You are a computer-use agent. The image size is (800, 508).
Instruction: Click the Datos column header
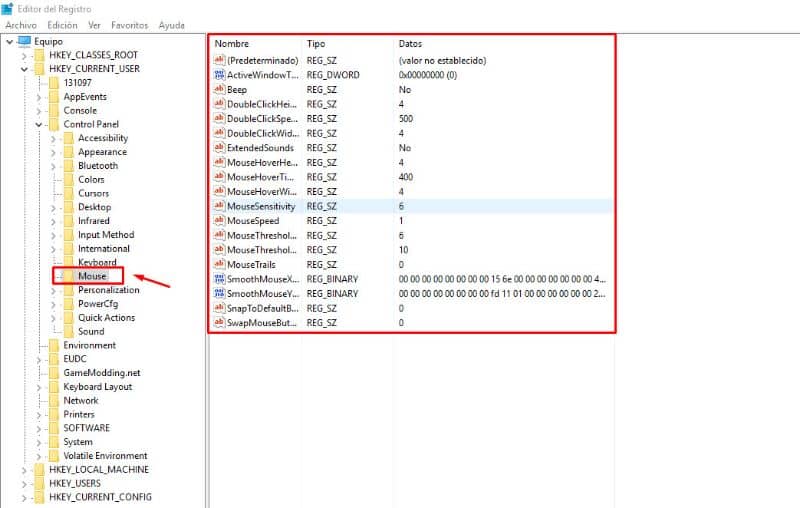(410, 45)
